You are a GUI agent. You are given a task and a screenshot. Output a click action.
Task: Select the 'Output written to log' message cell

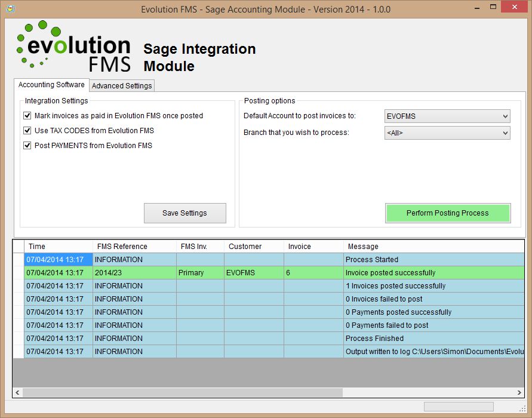click(x=434, y=352)
